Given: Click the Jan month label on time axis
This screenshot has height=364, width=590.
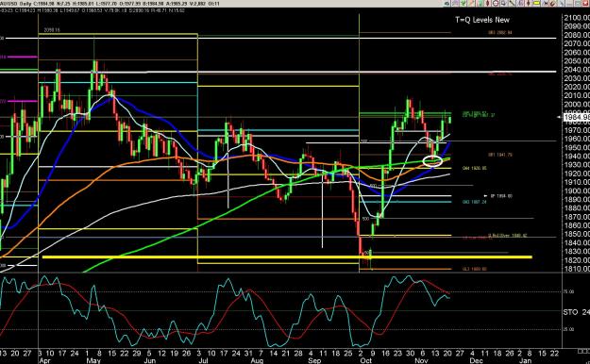Looking at the screenshot, I should tap(525, 360).
